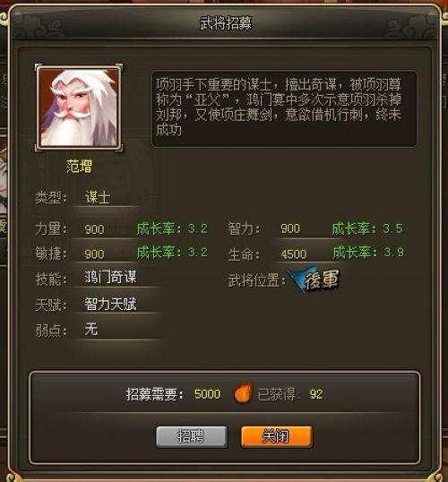Select the 鸿门奇谋 skill name
Image resolution: width=448 pixels, height=482 pixels.
[x=110, y=277]
